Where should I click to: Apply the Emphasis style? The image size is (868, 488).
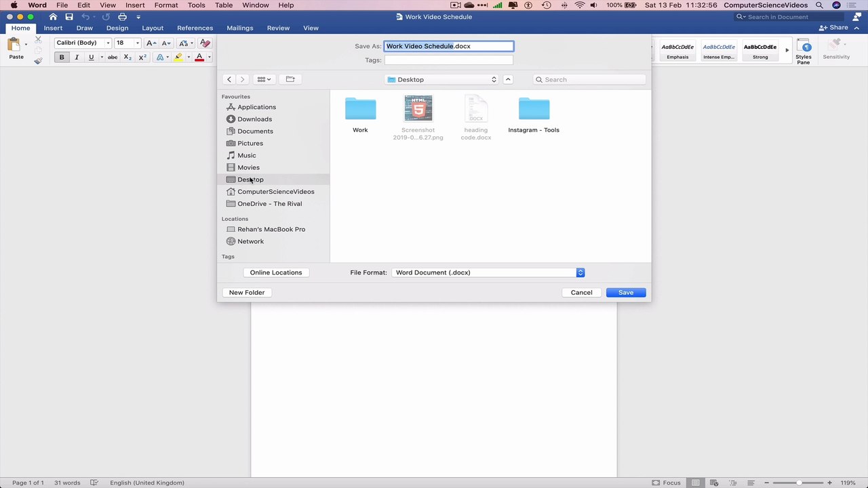[x=677, y=51]
